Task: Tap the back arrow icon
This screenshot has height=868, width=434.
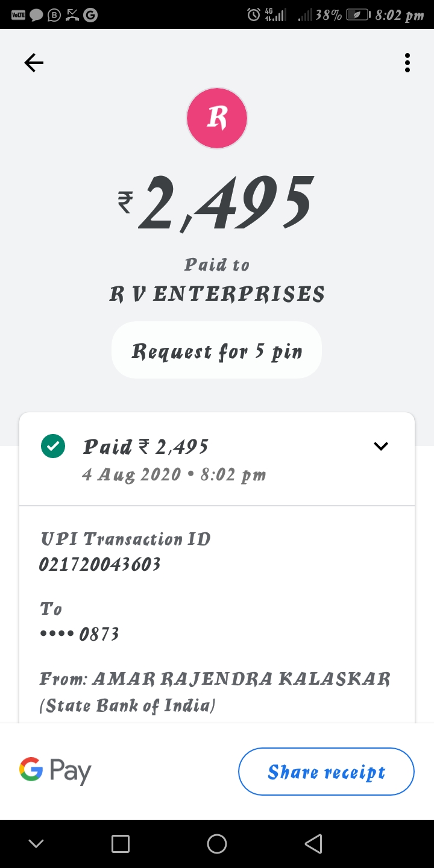Action: pos(34,63)
